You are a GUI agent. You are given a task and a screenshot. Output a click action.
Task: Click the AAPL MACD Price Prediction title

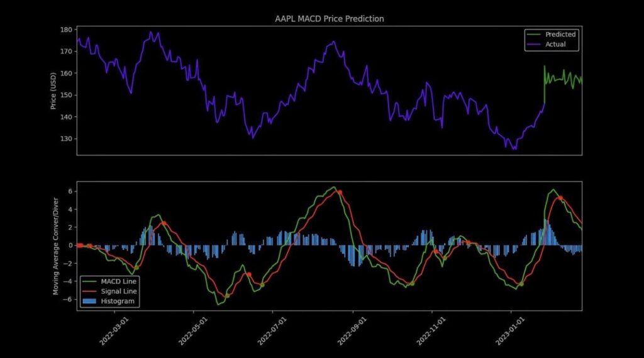click(330, 19)
